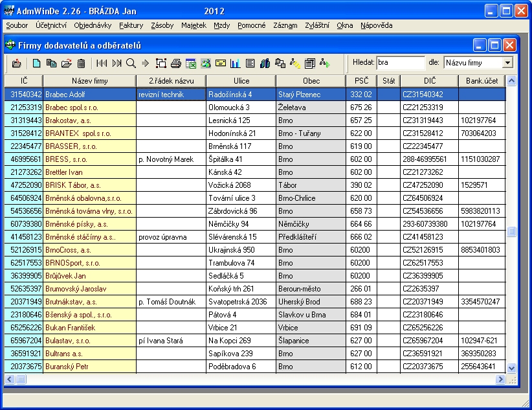Click the Obec column header
The image size is (532, 410).
coord(311,81)
